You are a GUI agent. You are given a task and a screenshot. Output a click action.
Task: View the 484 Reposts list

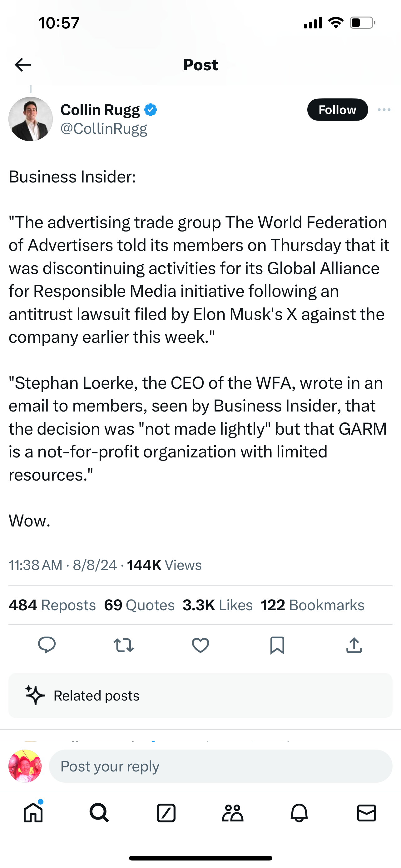(52, 605)
